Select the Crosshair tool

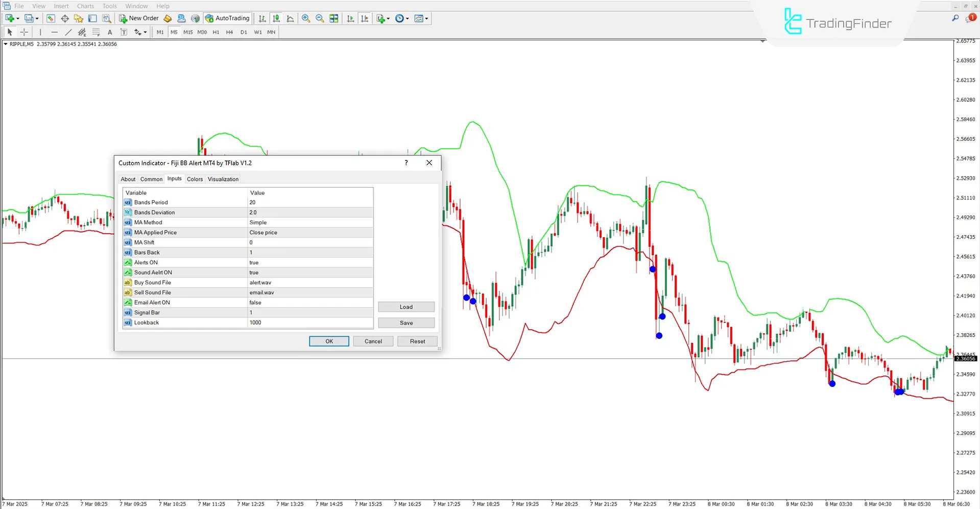pos(24,32)
